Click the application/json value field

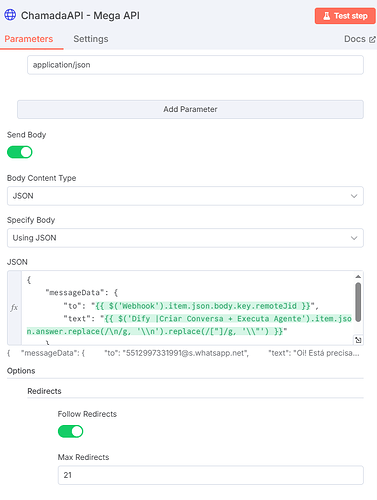pos(195,65)
